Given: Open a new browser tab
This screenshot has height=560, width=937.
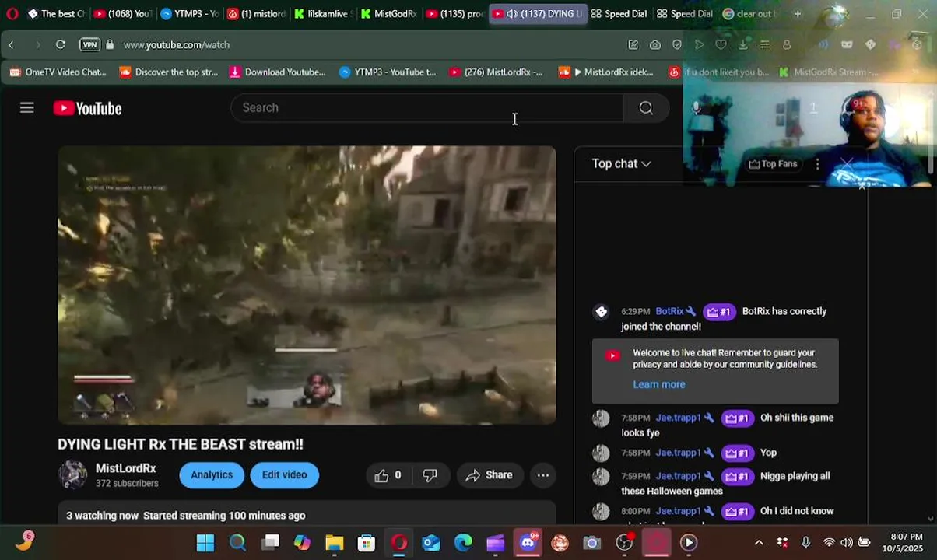Looking at the screenshot, I should point(798,14).
